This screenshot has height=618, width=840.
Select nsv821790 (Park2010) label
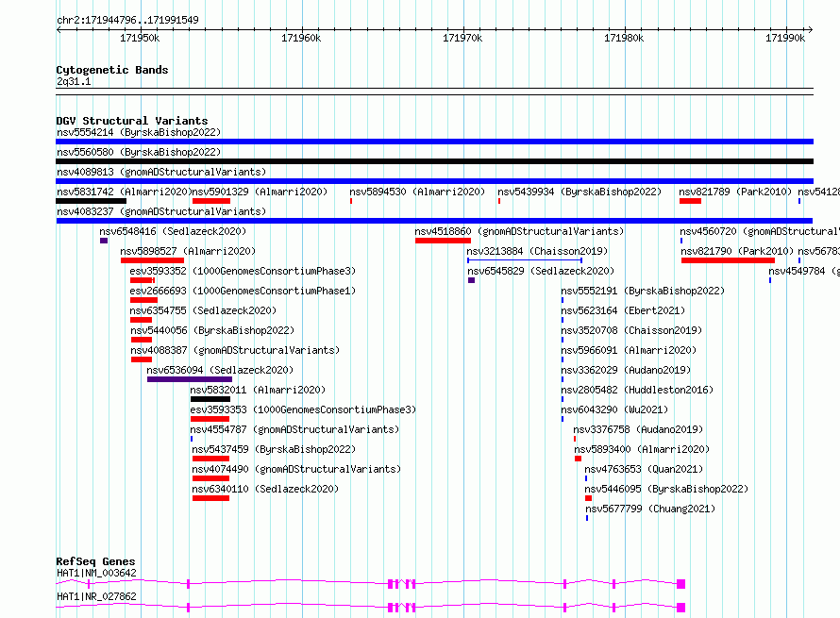737,251
